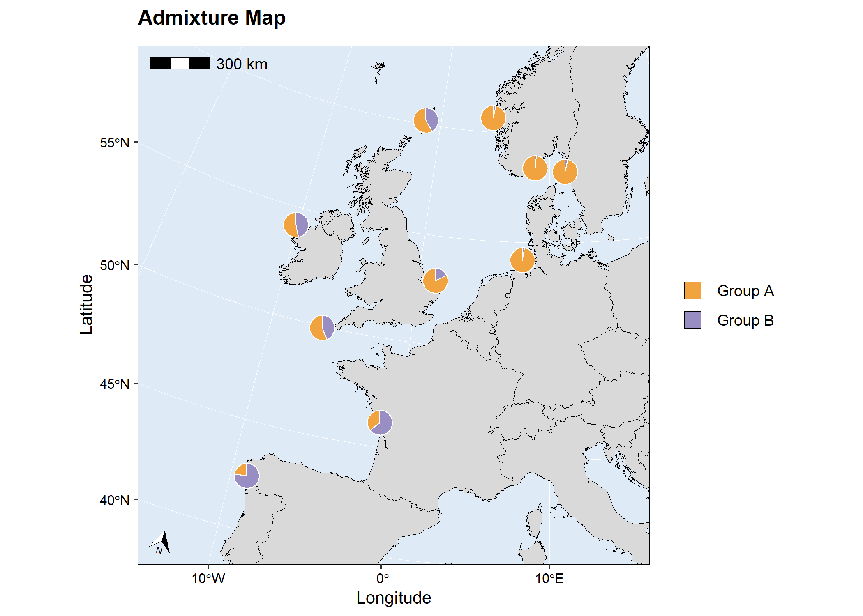Click the orange Group A legend swatch

[692, 290]
